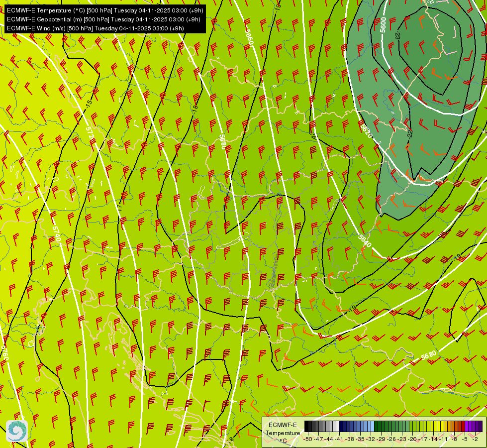The image size is (487, 448).
Task: Click legend tick label -2
Action: tap(476, 439)
